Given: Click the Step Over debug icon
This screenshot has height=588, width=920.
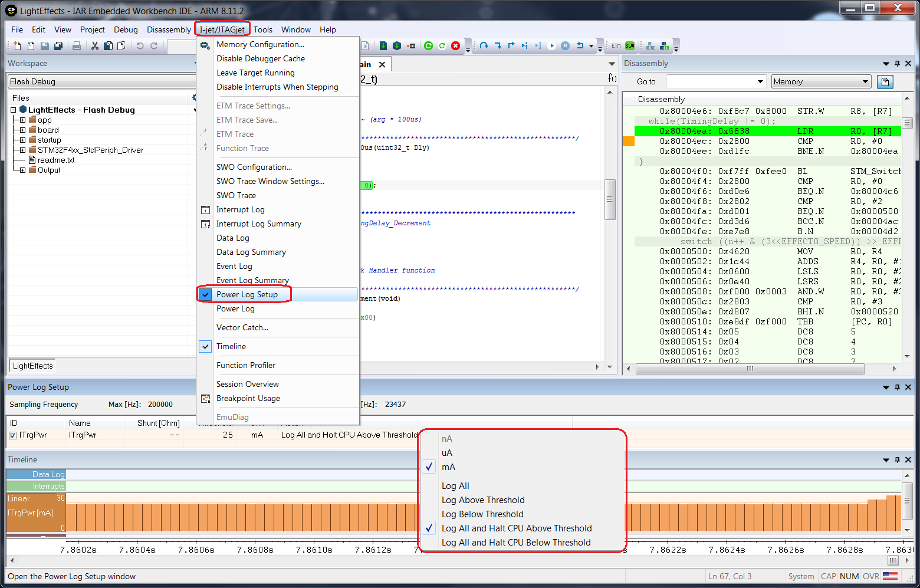Looking at the screenshot, I should coord(484,46).
